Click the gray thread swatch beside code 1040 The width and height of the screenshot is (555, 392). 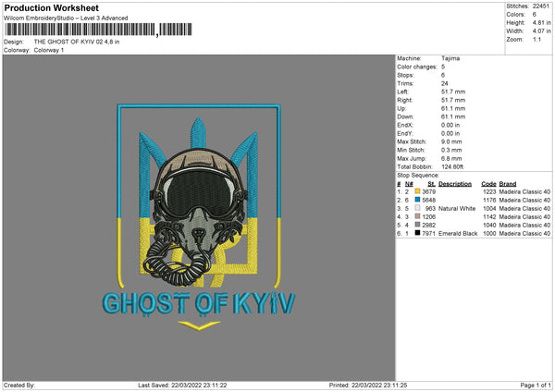(x=417, y=225)
